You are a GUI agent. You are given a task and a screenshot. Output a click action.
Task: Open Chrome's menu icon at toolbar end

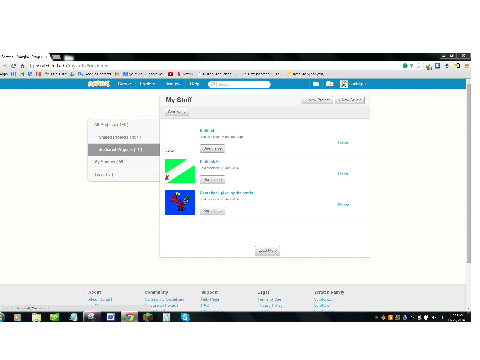click(x=467, y=66)
